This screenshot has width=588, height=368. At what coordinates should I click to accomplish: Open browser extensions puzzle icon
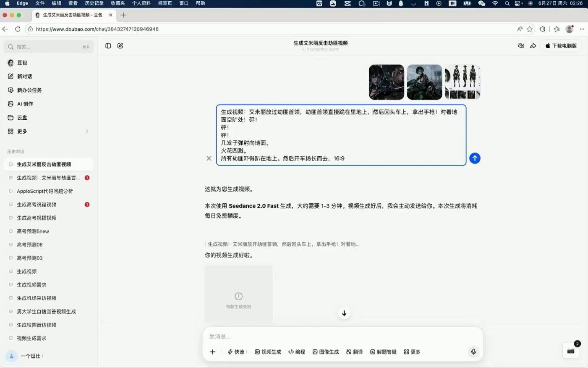click(x=542, y=29)
